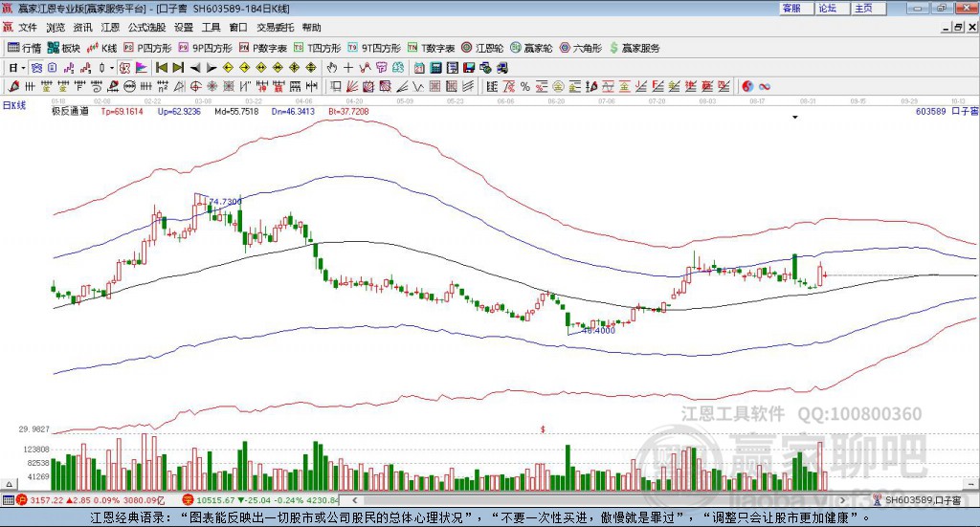Open the 日 period dropdown
This screenshot has height=527, width=980.
pyautogui.click(x=23, y=68)
